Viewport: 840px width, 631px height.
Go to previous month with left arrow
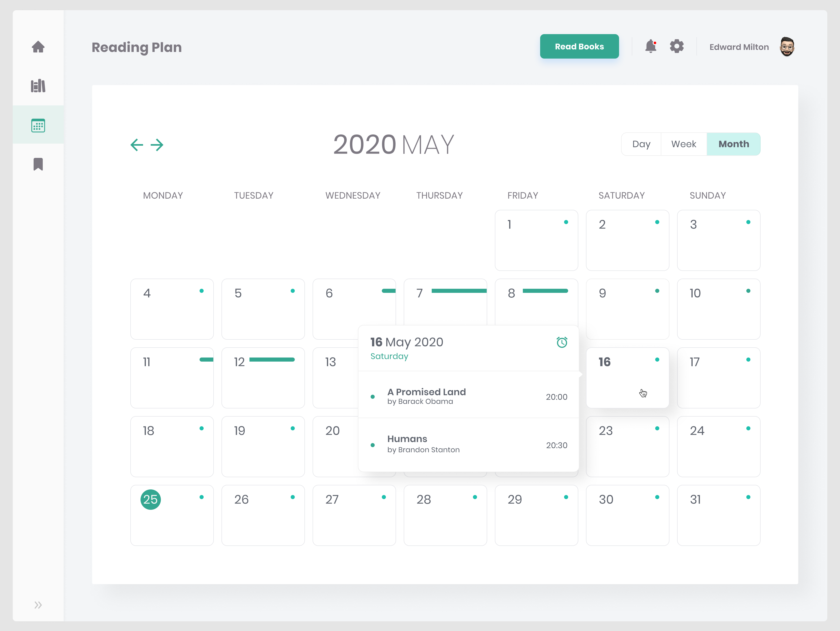click(137, 145)
